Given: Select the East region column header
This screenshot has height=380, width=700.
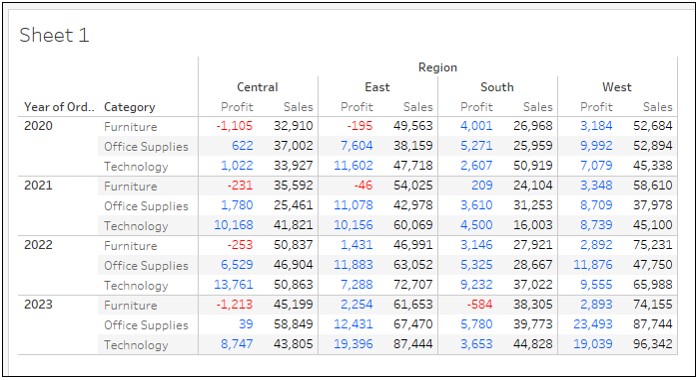Looking at the screenshot, I should 377,87.
